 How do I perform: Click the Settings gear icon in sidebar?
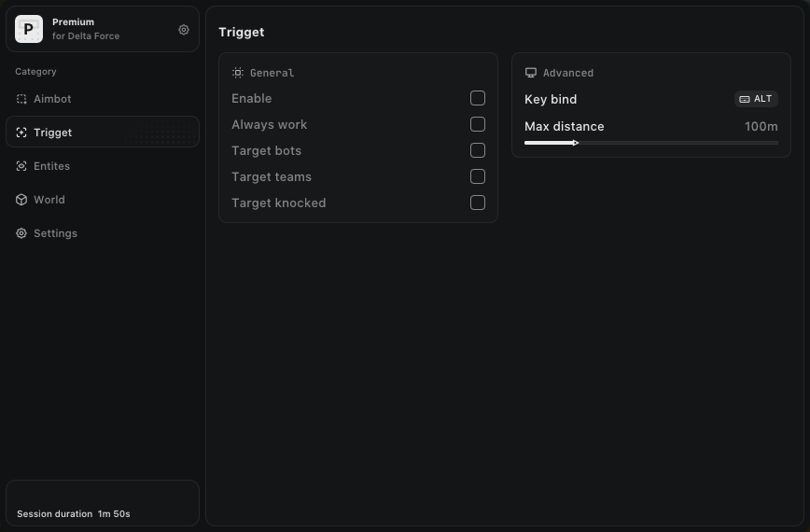coord(21,233)
